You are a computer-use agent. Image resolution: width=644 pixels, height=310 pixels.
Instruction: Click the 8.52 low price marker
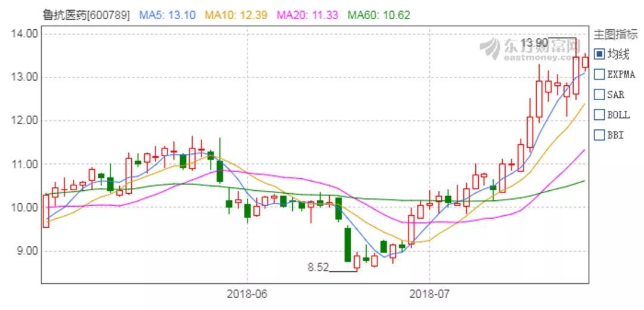pyautogui.click(x=318, y=268)
